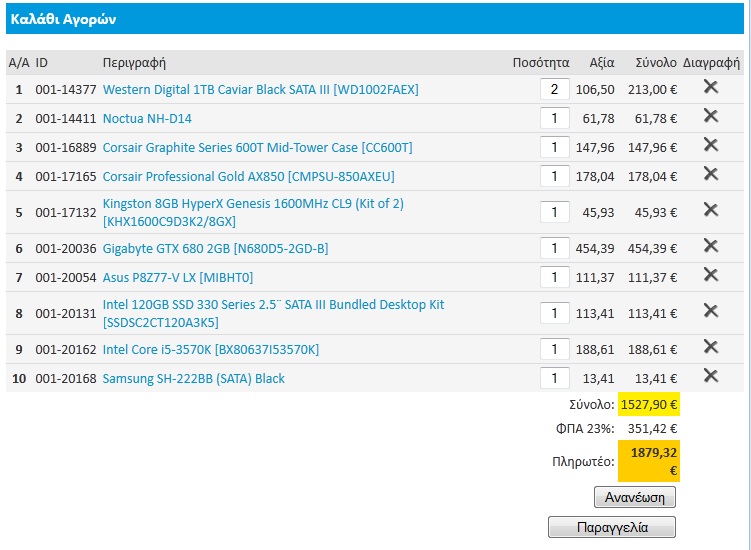This screenshot has height=550, width=751.
Task: Edit quantity field for Western Digital 1TB
Action: pyautogui.click(x=555, y=89)
